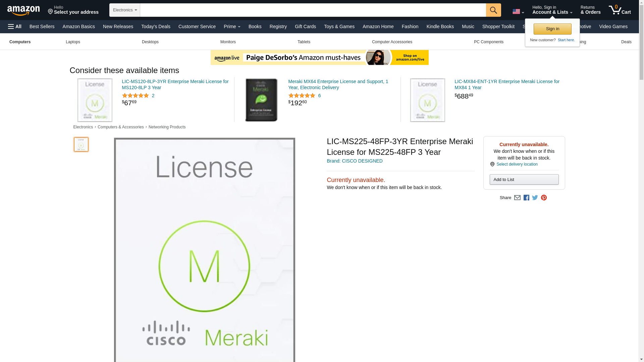Select the product image thumbnail
The image size is (644, 362).
[81, 144]
